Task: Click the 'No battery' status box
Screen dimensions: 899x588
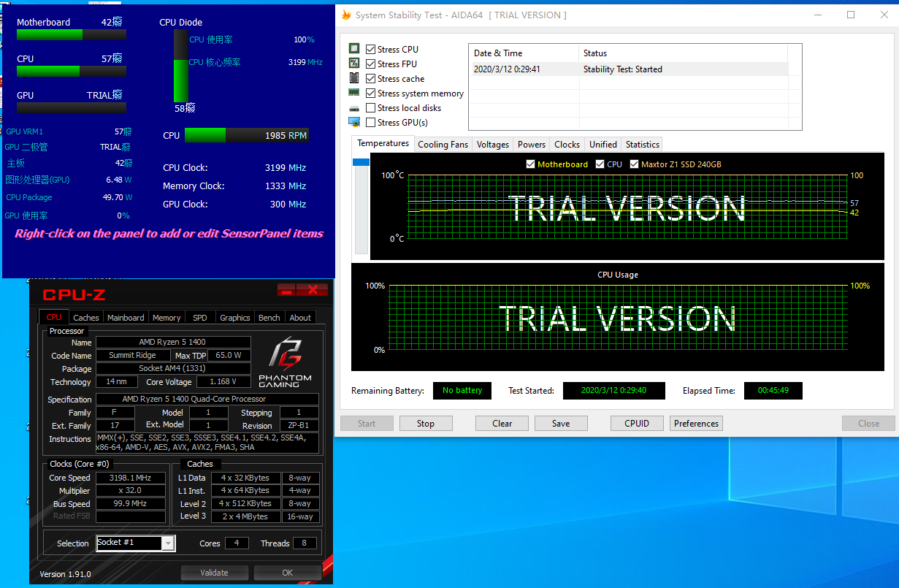Action: coord(462,391)
